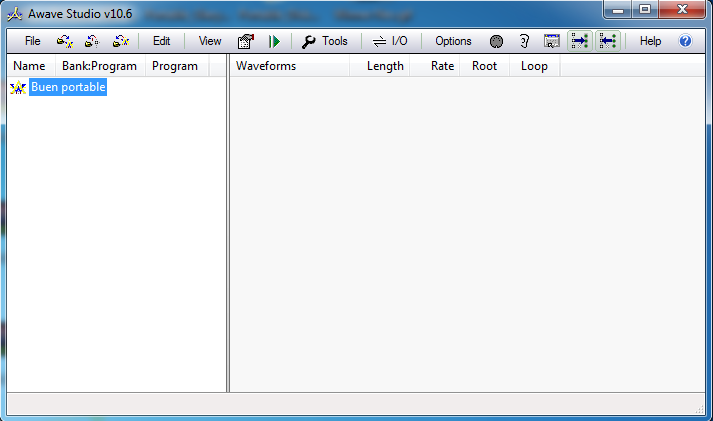Click the star icon beside Buen portable
Viewport: 713px width, 421px height.
(x=18, y=87)
